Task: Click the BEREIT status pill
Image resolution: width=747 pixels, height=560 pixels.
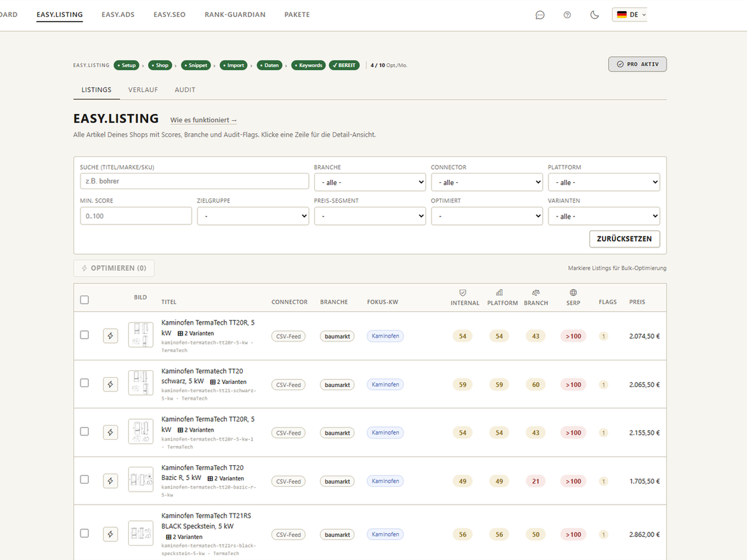Action: click(x=344, y=65)
